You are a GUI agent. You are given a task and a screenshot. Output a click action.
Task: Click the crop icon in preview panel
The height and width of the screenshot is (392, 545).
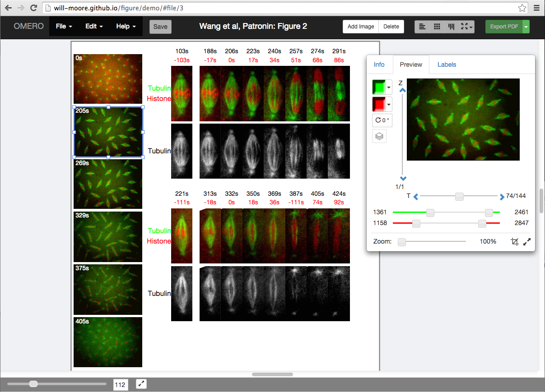[x=515, y=242]
